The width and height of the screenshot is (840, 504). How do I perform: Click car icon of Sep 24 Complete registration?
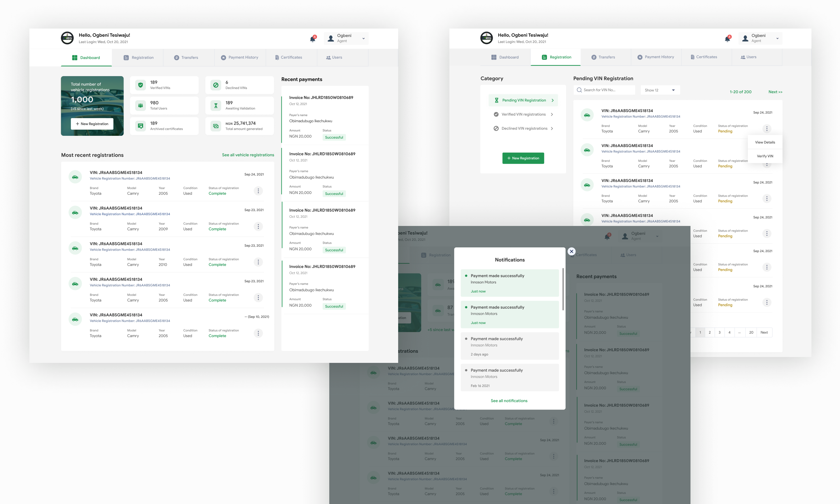75,177
